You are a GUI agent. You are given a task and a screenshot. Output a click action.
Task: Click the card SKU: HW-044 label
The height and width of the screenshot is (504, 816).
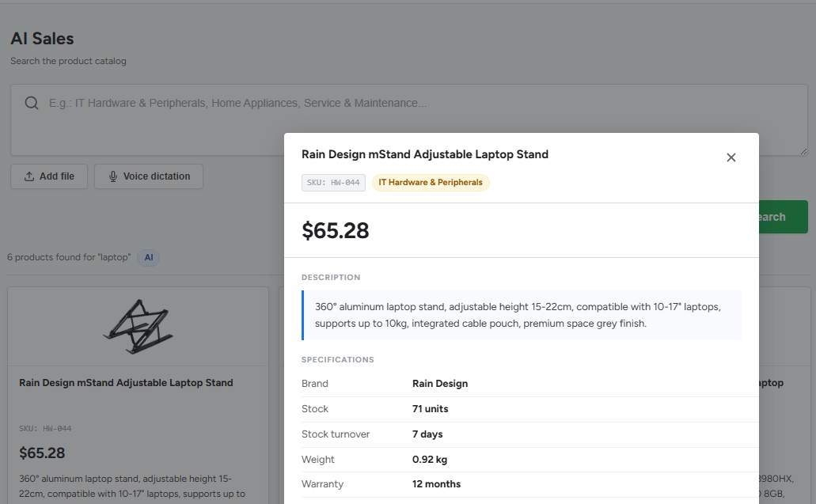(x=45, y=429)
